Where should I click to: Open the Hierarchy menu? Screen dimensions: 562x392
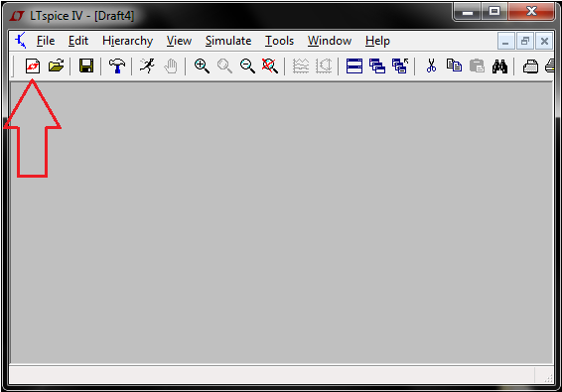tap(128, 41)
